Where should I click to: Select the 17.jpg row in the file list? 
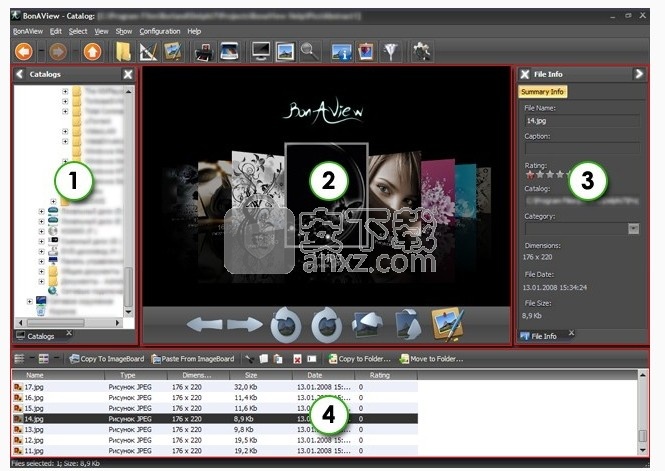215,387
